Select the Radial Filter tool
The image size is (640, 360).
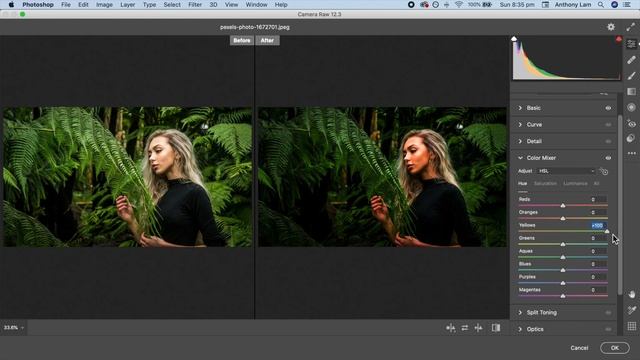pos(631,107)
